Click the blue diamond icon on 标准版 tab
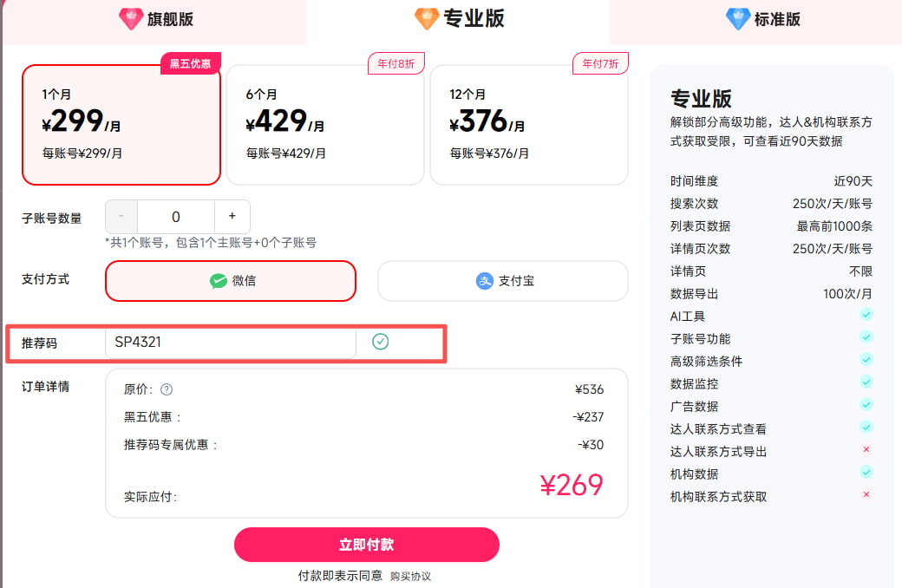 [738, 18]
